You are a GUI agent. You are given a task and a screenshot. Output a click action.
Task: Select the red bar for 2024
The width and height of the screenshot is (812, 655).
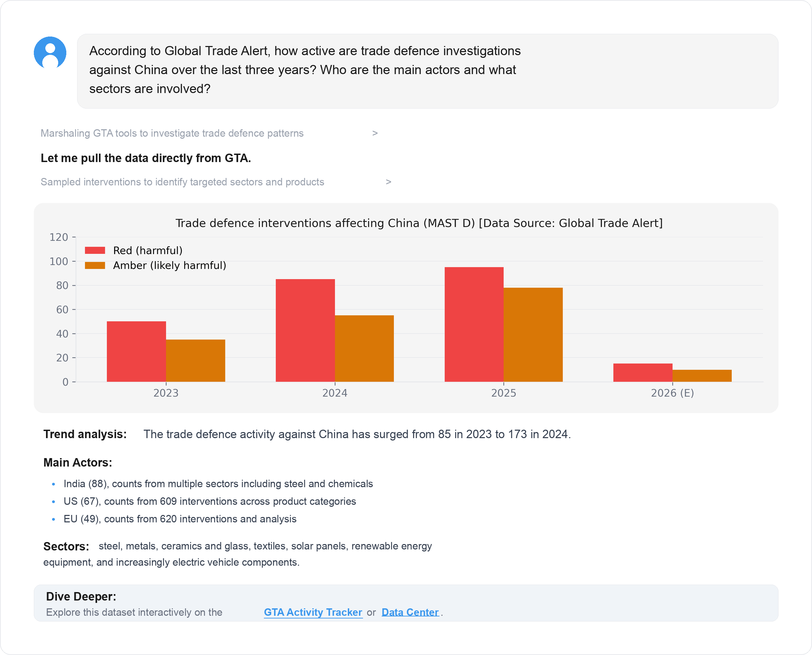[x=305, y=330]
